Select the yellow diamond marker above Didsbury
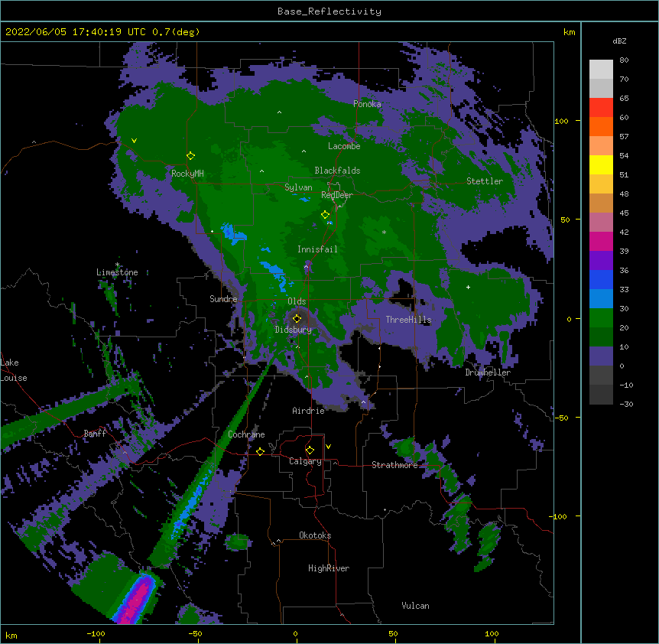 (297, 318)
